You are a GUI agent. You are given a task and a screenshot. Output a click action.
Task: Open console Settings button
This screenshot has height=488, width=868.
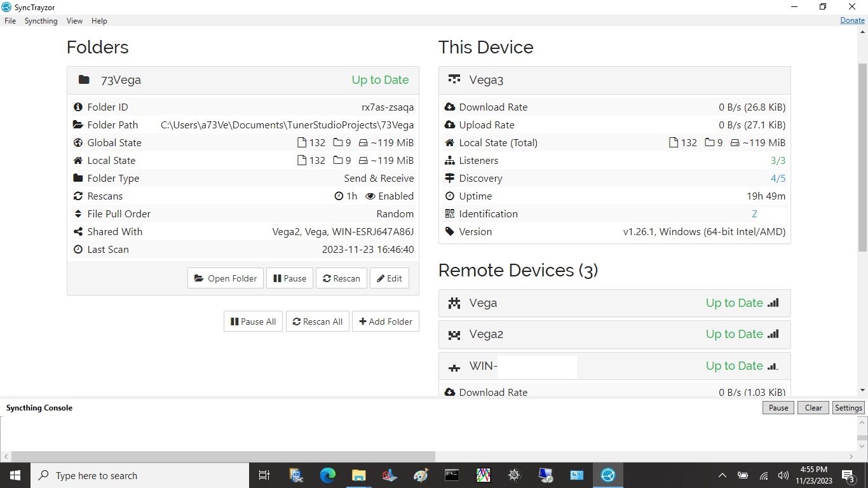[848, 408]
